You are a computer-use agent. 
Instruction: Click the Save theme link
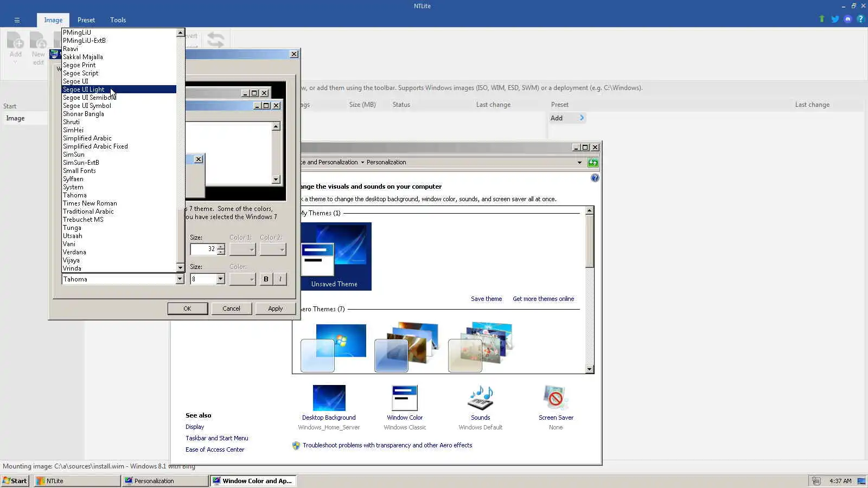[486, 299]
